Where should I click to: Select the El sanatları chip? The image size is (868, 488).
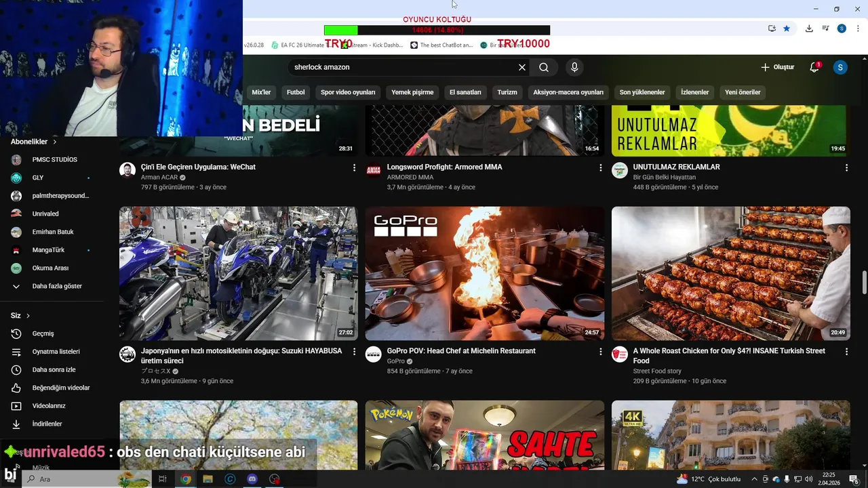[x=465, y=92]
